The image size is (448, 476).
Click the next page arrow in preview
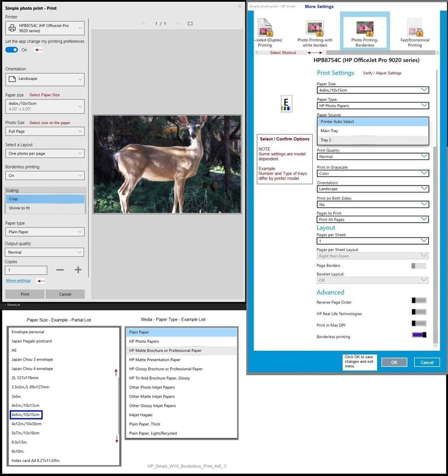click(177, 24)
